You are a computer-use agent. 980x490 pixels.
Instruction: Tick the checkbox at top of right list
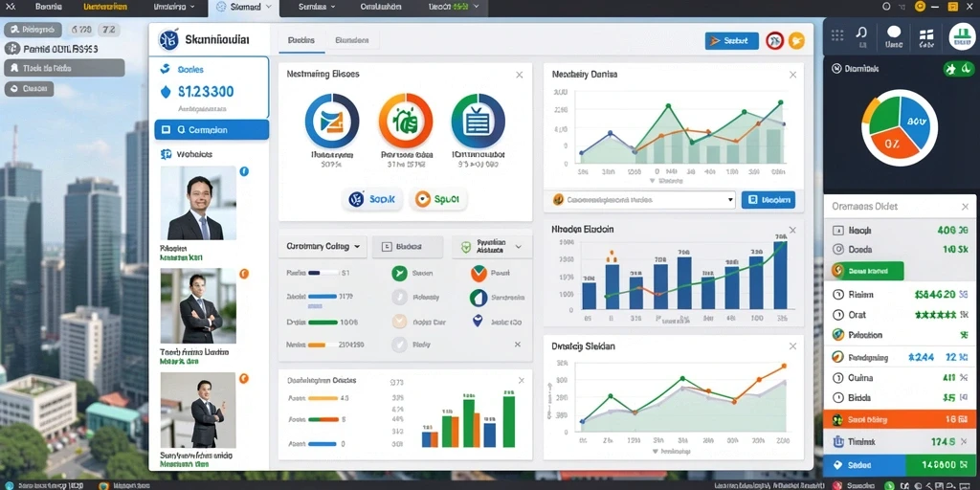coord(838,231)
